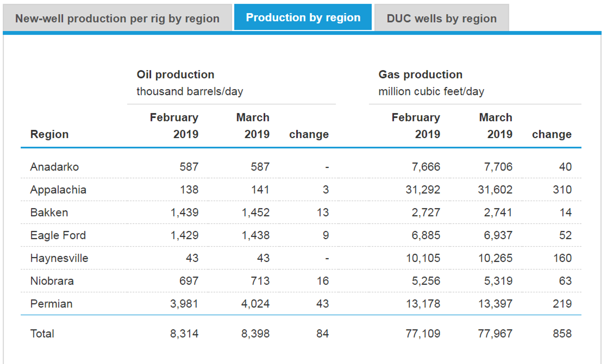This screenshot has width=602, height=364.
Task: Click Niobrara oil February value 697
Action: click(x=189, y=281)
